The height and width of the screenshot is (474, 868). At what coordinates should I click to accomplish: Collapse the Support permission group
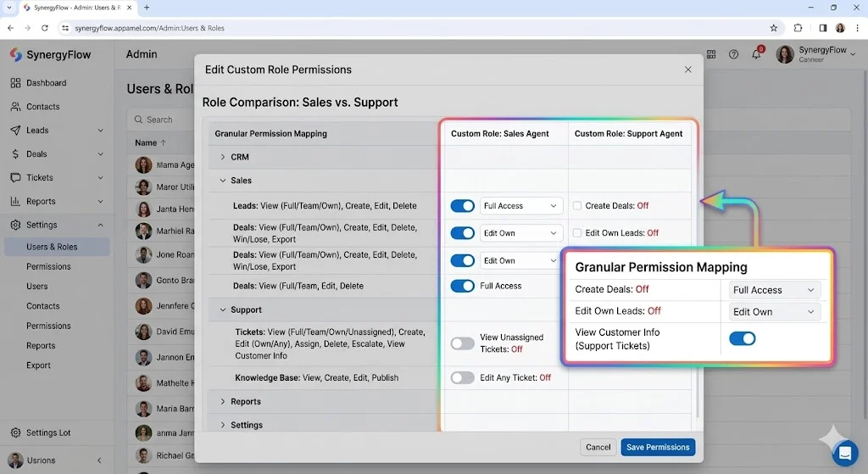tap(223, 310)
